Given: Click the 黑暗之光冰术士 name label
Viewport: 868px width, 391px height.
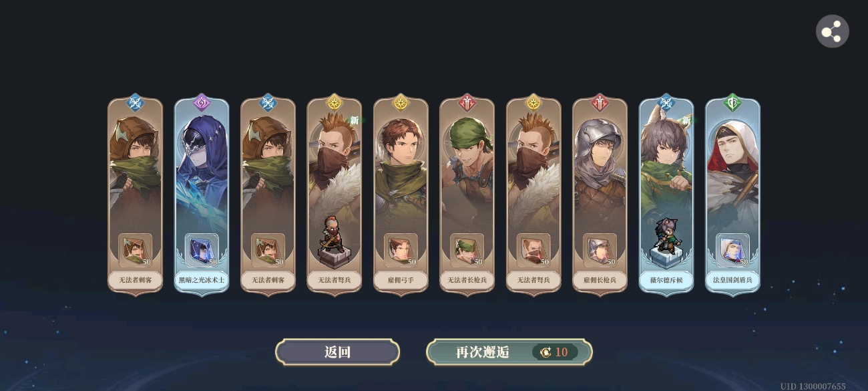Looking at the screenshot, I should point(202,280).
